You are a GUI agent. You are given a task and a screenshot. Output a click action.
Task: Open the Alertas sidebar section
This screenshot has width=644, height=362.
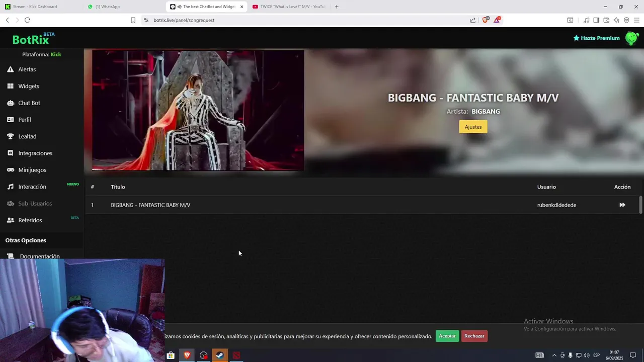pyautogui.click(x=27, y=69)
